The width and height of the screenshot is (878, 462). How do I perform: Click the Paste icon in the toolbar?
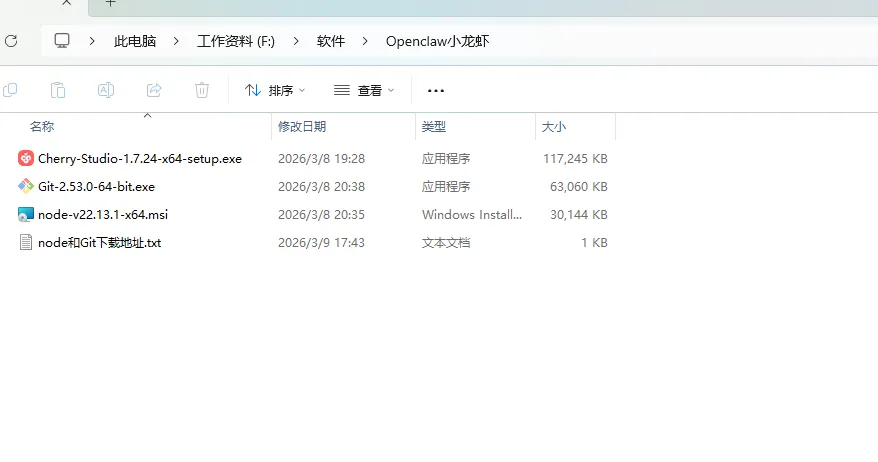(58, 90)
